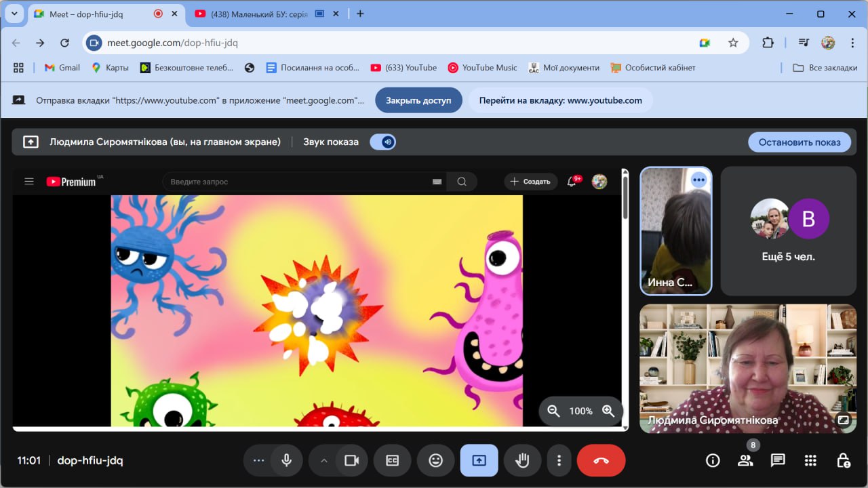
Task: Open new tab plus button
Action: coord(360,14)
